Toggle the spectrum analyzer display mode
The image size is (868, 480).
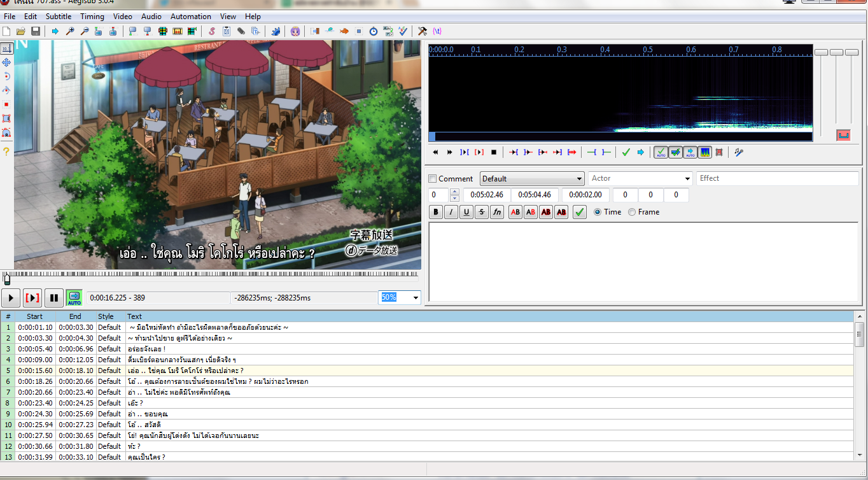pos(705,152)
